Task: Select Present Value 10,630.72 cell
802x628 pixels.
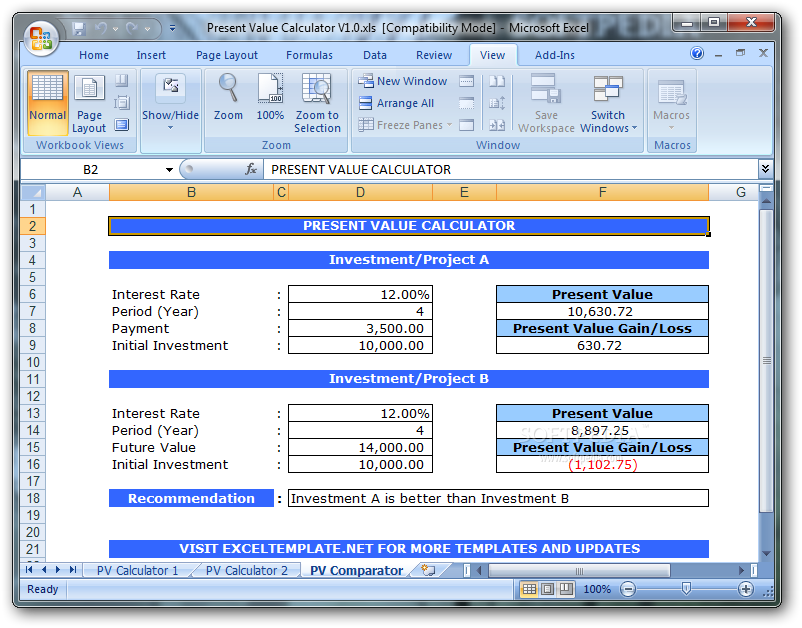Action: click(602, 311)
